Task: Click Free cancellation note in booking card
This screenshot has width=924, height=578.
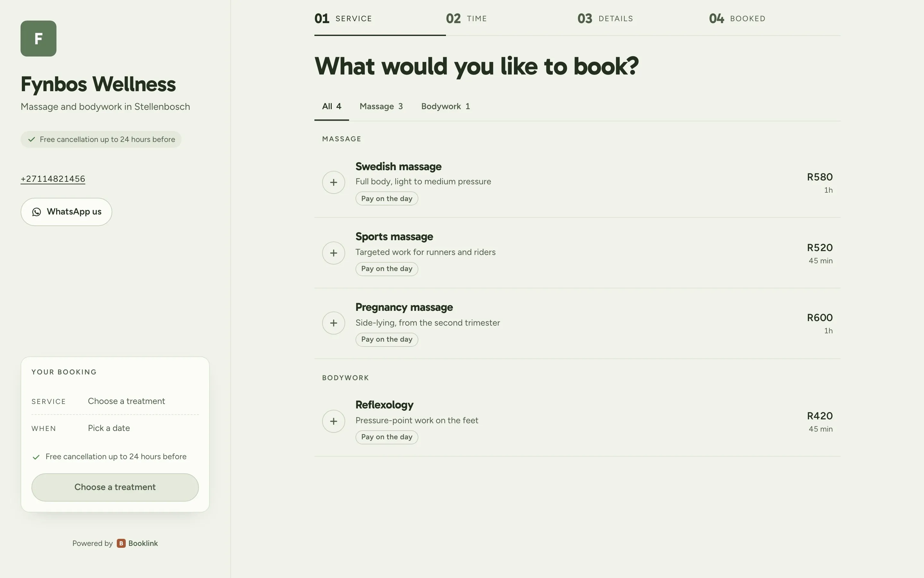Action: click(110, 457)
